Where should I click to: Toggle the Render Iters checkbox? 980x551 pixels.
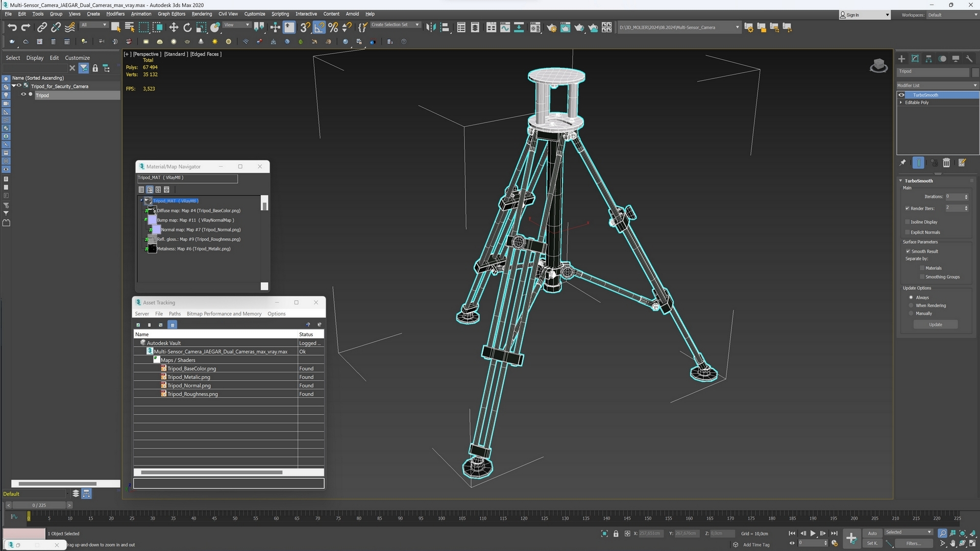pyautogui.click(x=908, y=208)
